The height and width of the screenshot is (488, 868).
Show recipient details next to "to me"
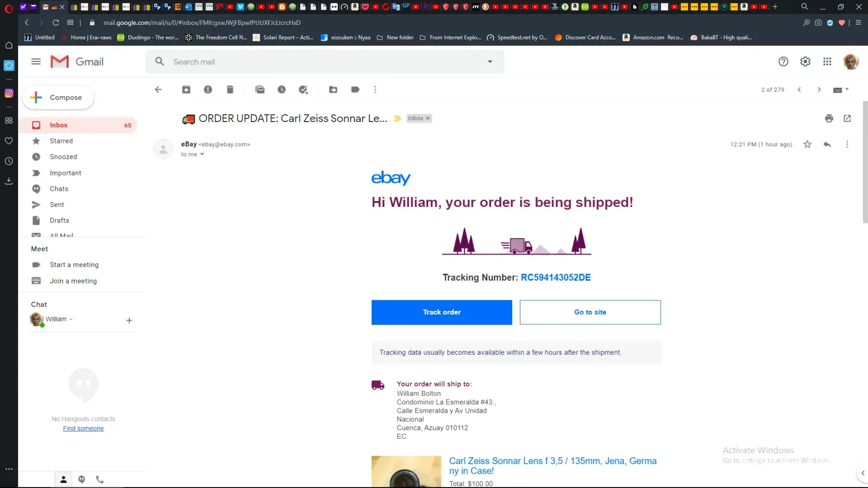tap(202, 154)
